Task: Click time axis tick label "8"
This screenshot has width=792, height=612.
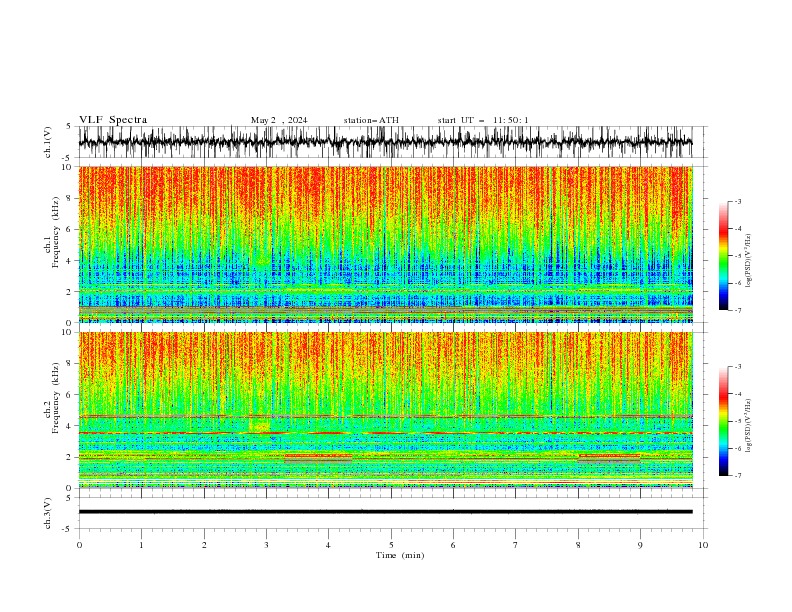Action: point(578,545)
